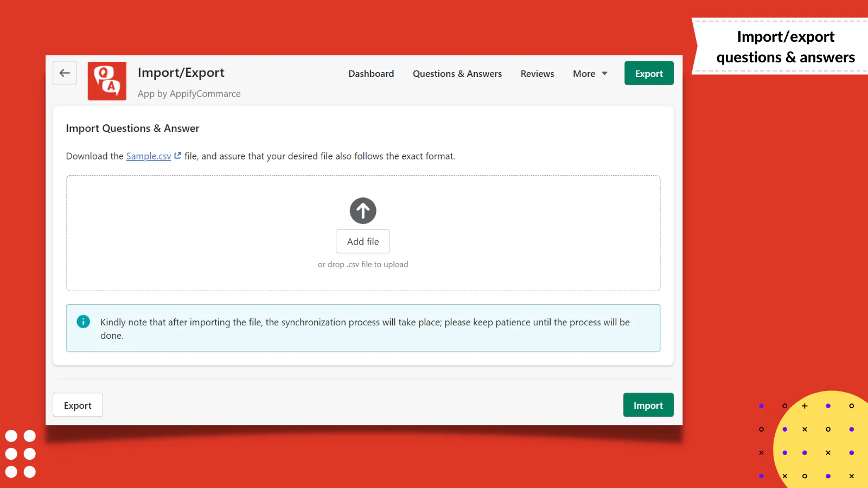Click the upward arrow upload icon
The height and width of the screenshot is (488, 868).
363,210
